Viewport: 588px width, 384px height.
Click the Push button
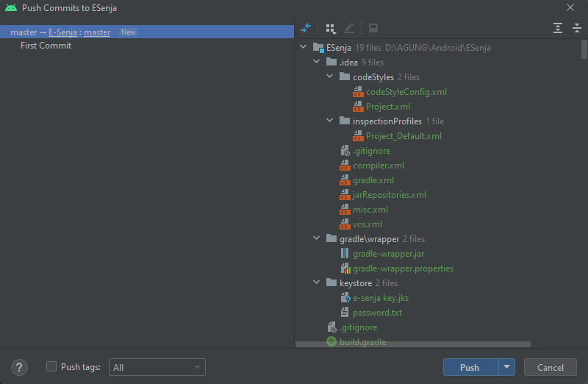(x=471, y=367)
